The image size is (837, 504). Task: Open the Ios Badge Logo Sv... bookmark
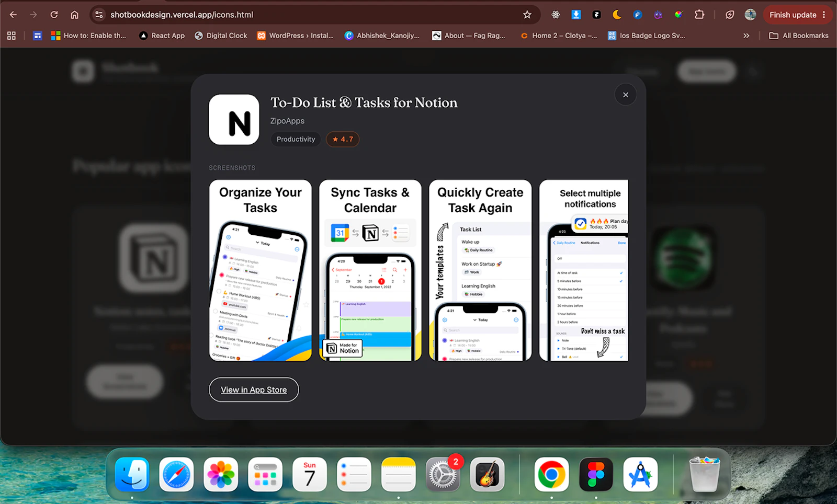pos(647,36)
